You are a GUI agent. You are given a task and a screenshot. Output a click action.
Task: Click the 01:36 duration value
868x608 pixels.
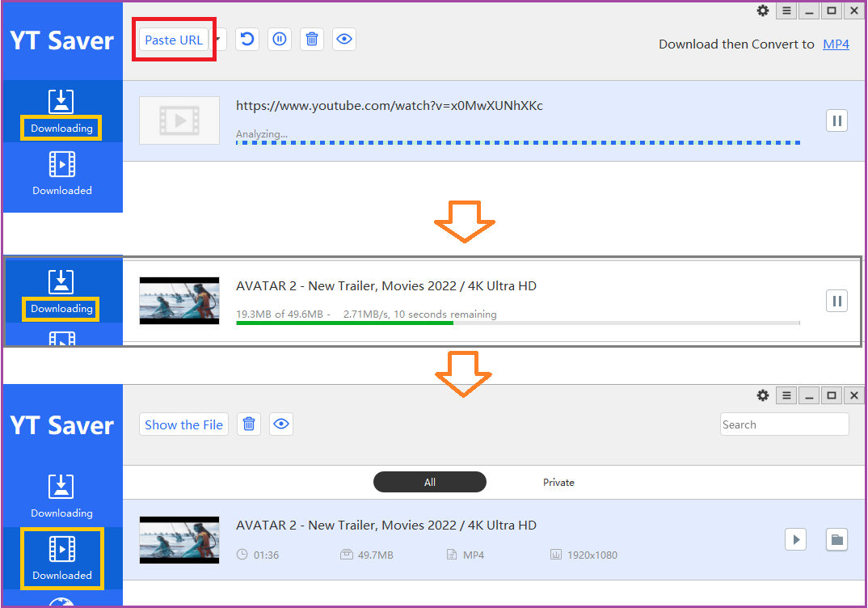pyautogui.click(x=266, y=555)
